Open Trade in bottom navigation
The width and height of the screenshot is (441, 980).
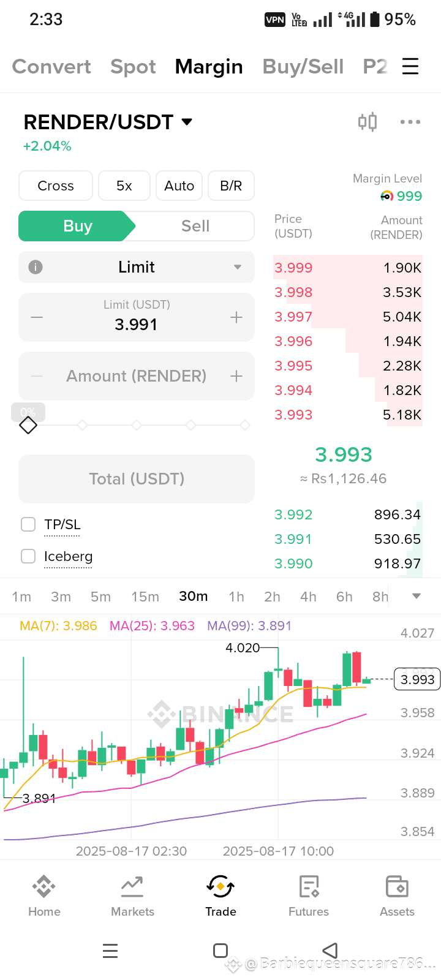[221, 895]
